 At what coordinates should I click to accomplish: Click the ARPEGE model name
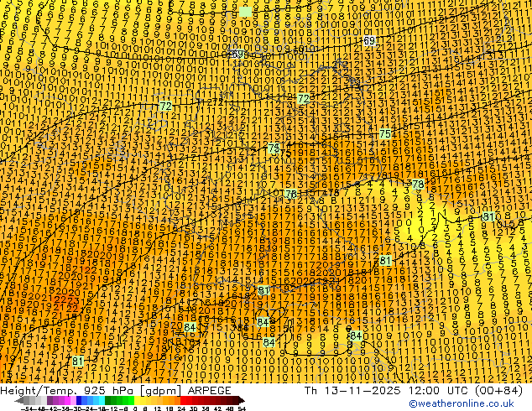[209, 390]
